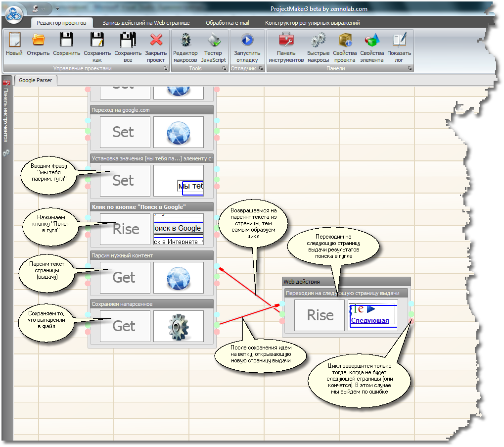Open the Панель инструментов toolbox icon
The width and height of the screenshot is (504, 447).
286,40
